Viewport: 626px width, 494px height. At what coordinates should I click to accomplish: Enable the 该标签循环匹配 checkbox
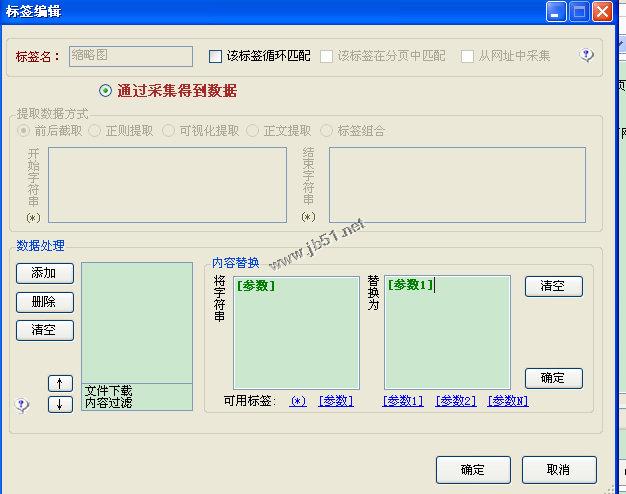pos(215,56)
